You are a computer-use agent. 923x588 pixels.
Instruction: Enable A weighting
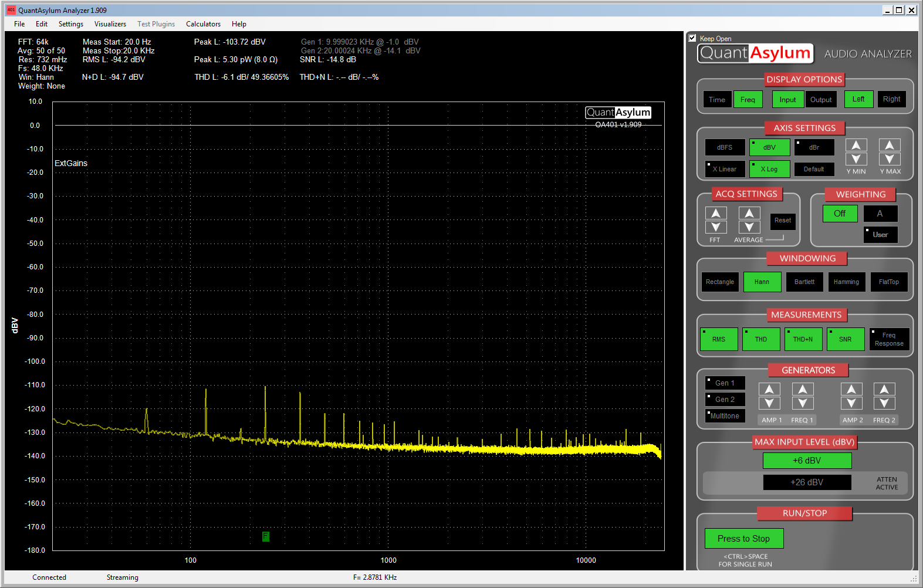tap(880, 214)
